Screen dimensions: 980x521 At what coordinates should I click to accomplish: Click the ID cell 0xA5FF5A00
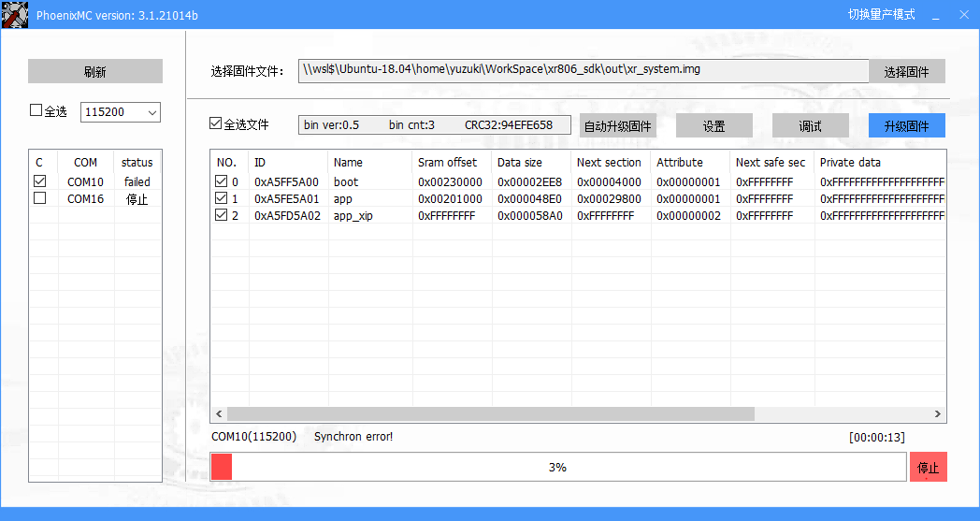pos(286,182)
